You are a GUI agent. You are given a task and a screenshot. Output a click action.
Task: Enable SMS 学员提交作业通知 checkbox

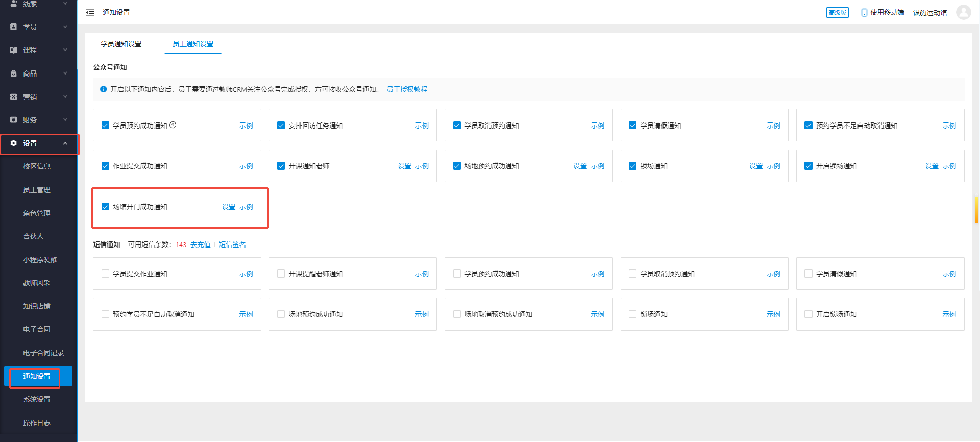pos(105,274)
